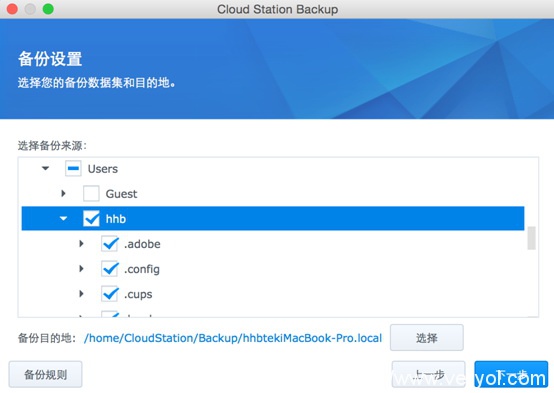Open 备份规则 backup rules

46,374
